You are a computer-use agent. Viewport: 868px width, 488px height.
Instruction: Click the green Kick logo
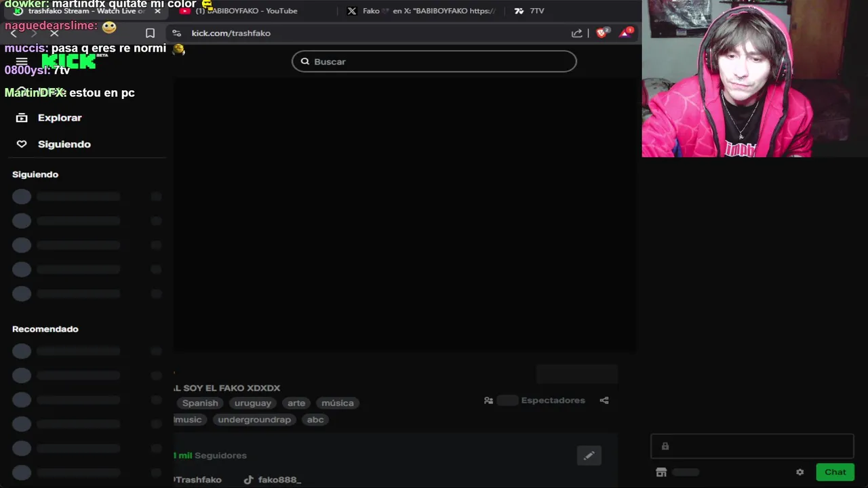[68, 62]
